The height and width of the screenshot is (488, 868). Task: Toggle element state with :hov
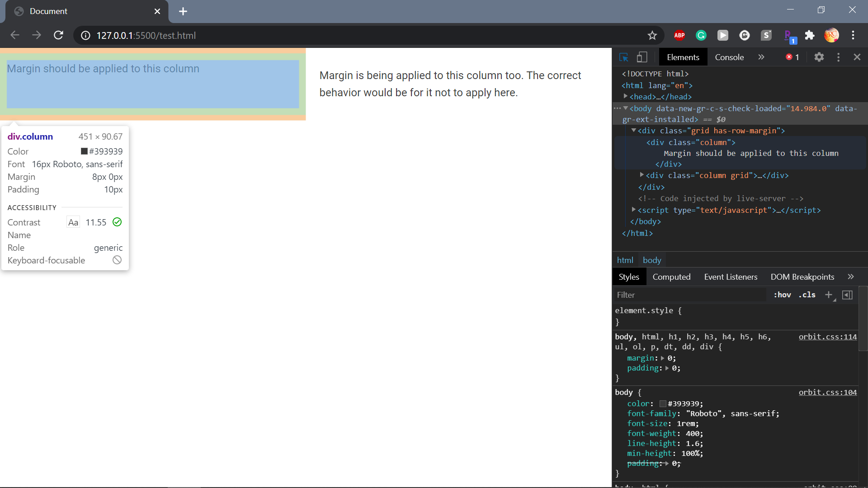click(x=782, y=295)
